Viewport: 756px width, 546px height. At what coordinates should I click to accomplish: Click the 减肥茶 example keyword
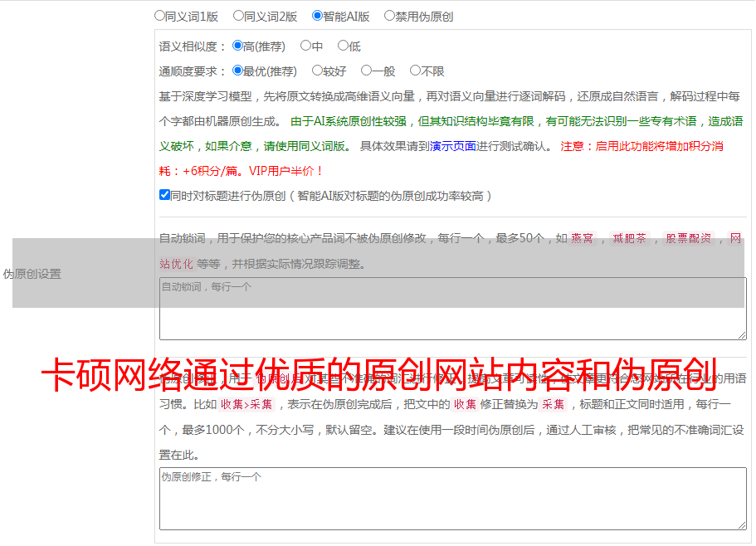pos(629,238)
